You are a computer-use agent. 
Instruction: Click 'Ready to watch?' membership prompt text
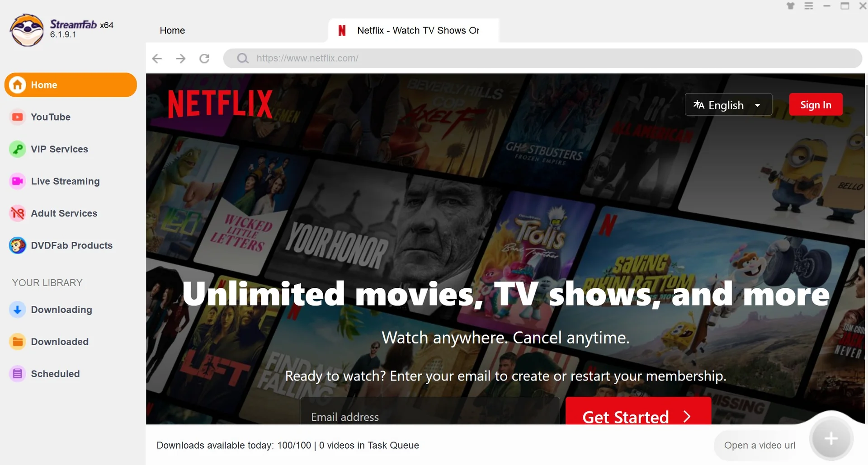click(505, 376)
